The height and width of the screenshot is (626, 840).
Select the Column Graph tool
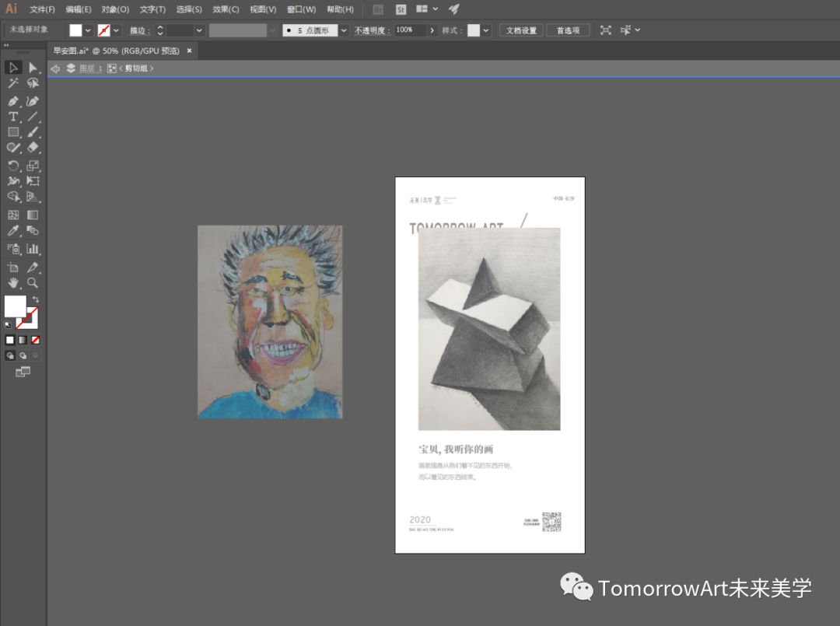[33, 249]
